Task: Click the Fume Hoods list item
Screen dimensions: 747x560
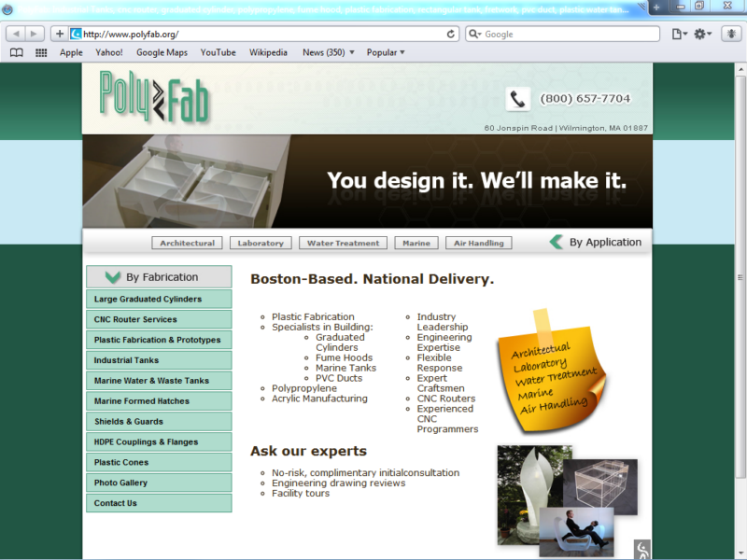Action: pos(344,357)
